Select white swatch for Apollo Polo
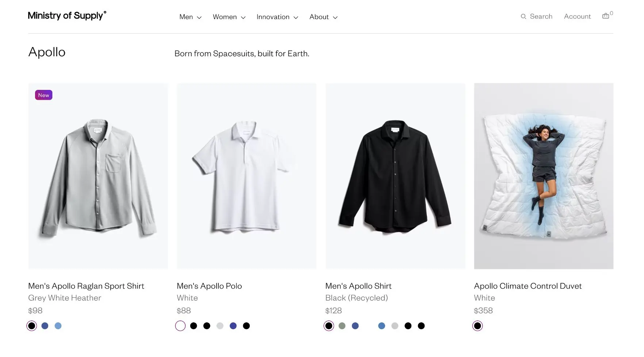The width and height of the screenshot is (644, 357). coord(180,326)
